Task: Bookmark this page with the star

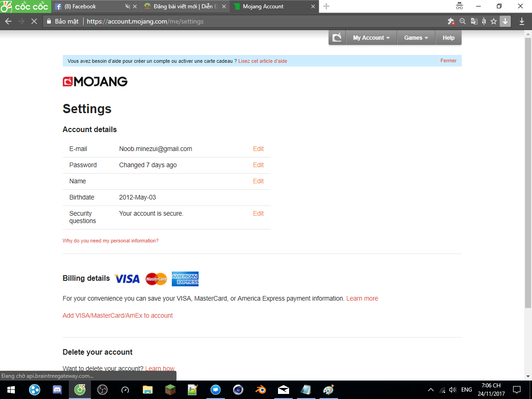Action: point(494,21)
